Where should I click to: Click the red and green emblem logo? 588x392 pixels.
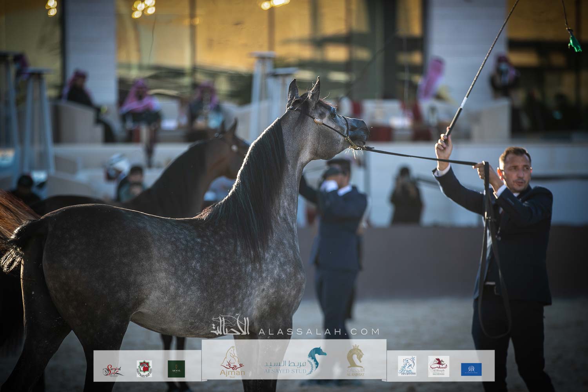coord(144,369)
